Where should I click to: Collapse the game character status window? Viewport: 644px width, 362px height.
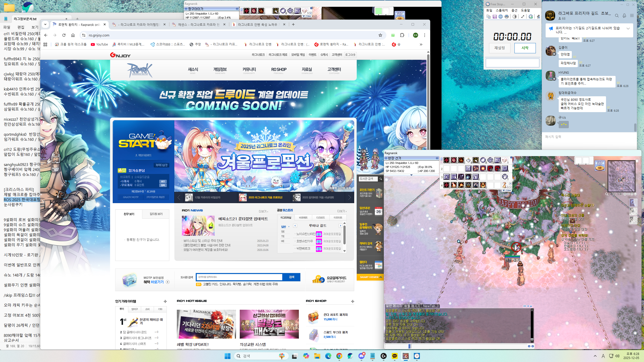[x=437, y=158]
